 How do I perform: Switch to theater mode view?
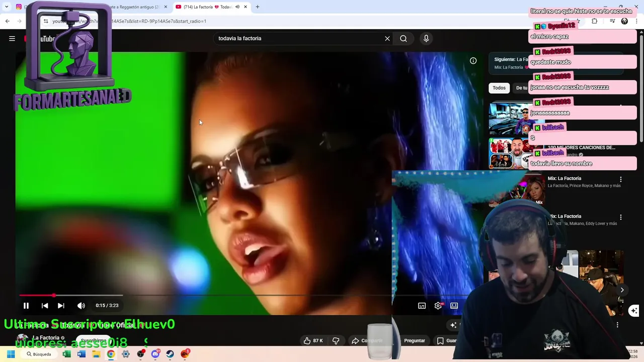454,305
